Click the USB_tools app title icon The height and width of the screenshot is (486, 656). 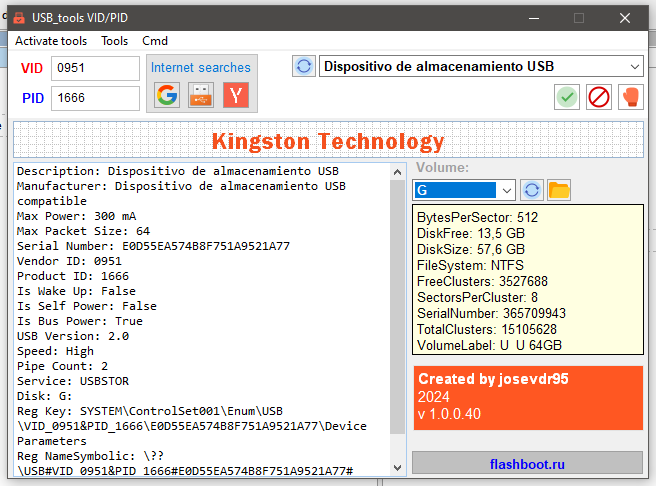coord(19,18)
